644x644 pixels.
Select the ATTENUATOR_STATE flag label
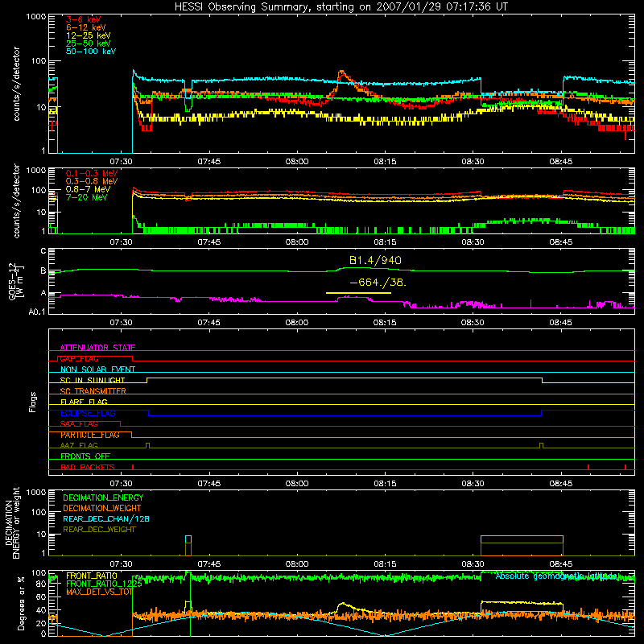coord(97,348)
